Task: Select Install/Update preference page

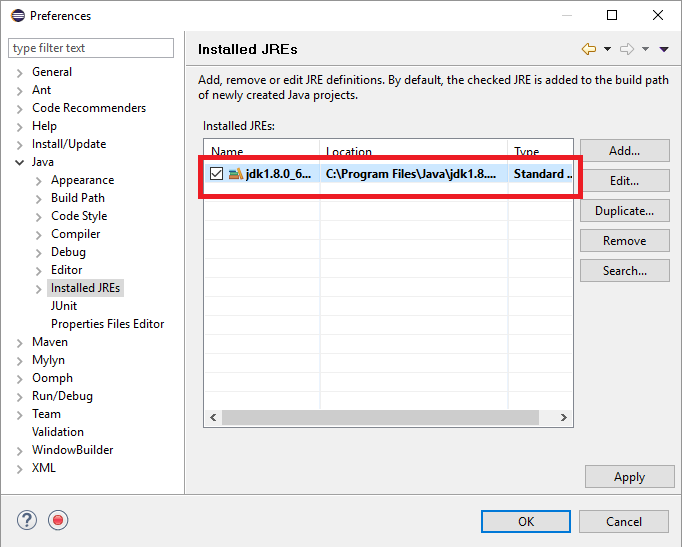Action: tap(69, 144)
